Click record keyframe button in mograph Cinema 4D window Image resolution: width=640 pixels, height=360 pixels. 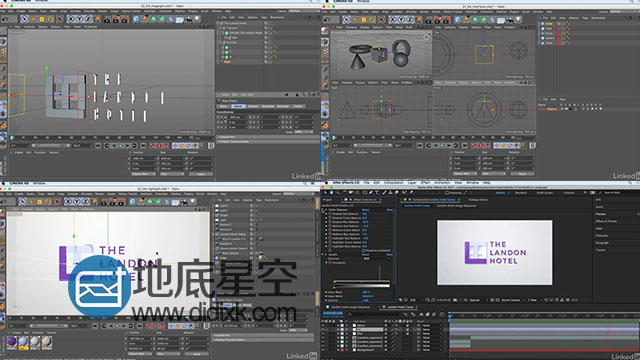pyautogui.click(x=152, y=146)
